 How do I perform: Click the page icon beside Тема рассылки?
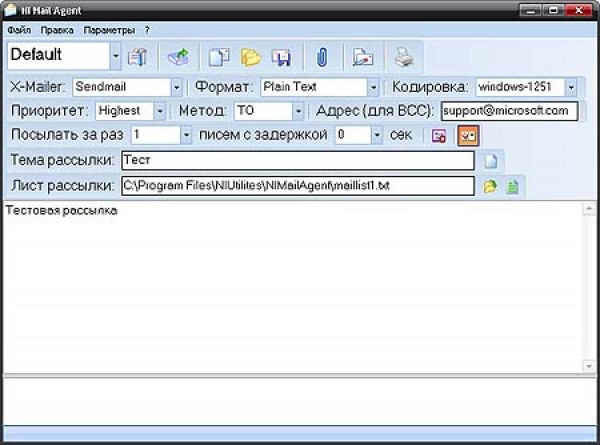pyautogui.click(x=491, y=161)
